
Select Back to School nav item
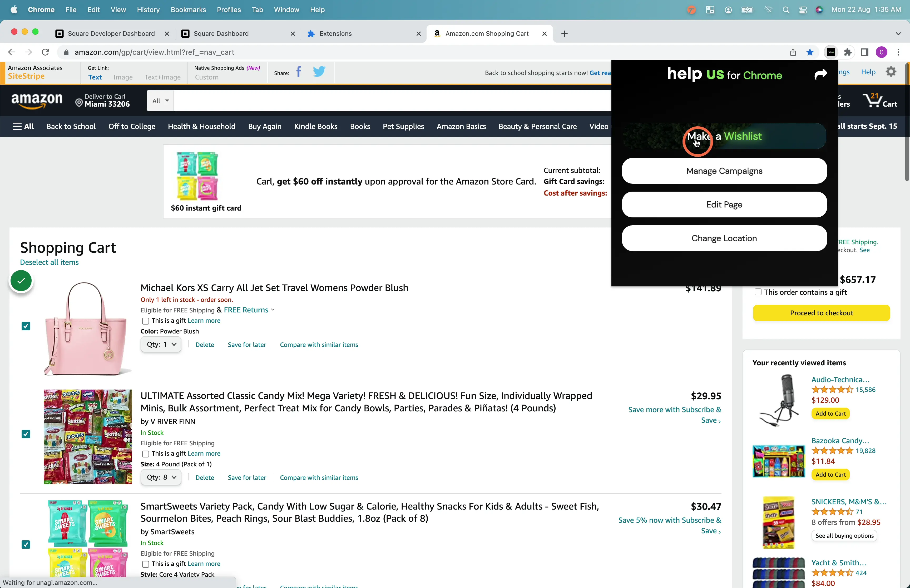(71, 126)
